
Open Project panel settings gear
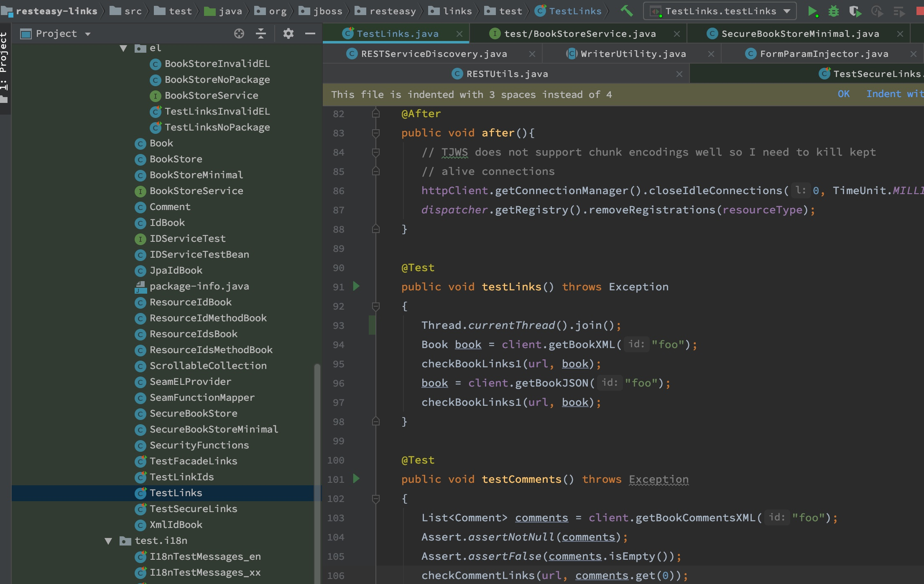(288, 33)
